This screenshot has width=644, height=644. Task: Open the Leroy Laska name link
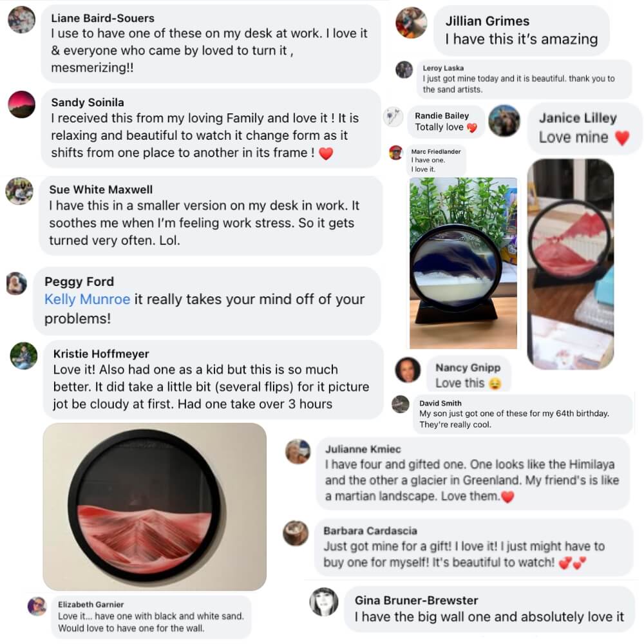[443, 68]
